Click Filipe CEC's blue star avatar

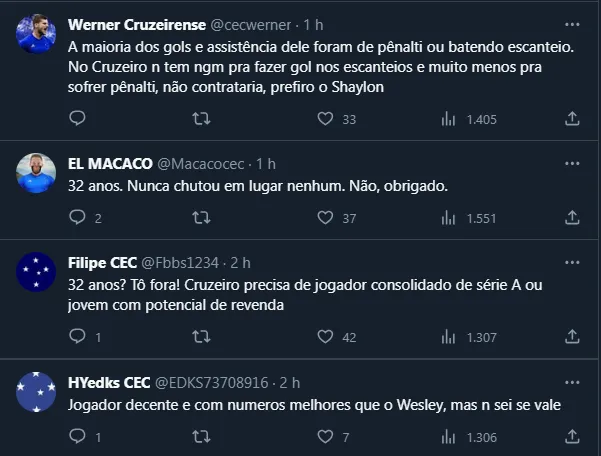click(36, 272)
